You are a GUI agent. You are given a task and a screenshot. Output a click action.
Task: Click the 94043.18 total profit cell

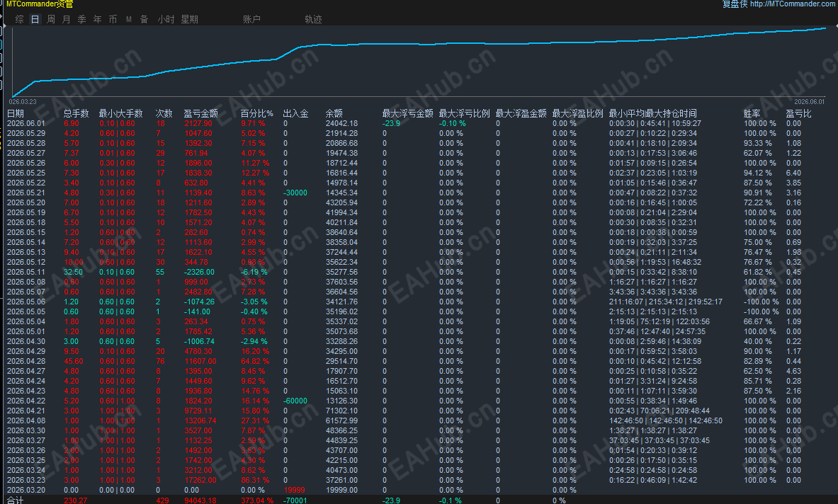click(x=200, y=500)
